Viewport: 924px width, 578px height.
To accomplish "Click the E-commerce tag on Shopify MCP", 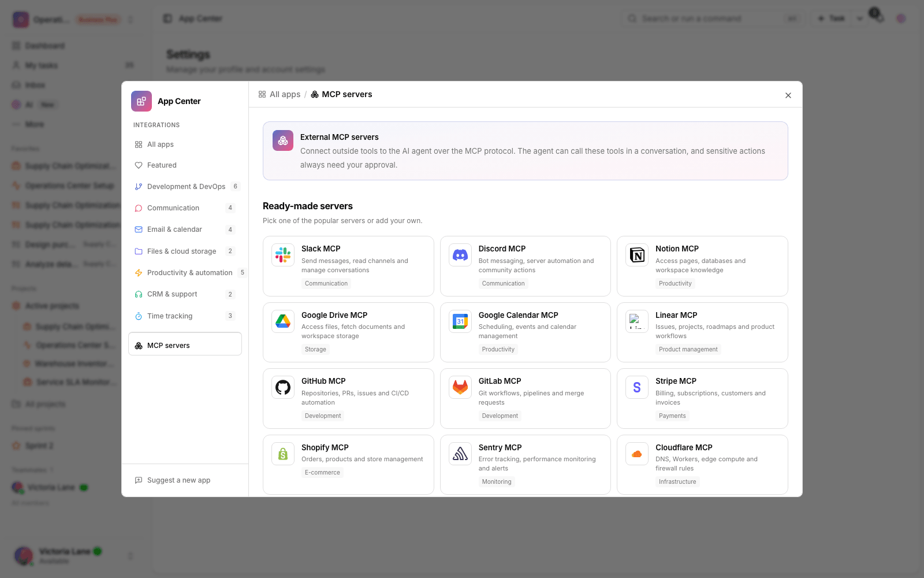I will pyautogui.click(x=322, y=472).
